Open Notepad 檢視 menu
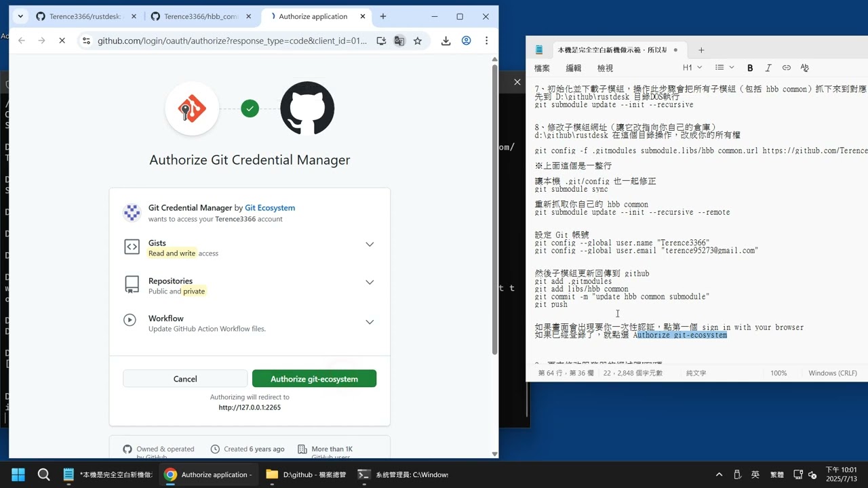The width and height of the screenshot is (868, 488). pyautogui.click(x=605, y=68)
